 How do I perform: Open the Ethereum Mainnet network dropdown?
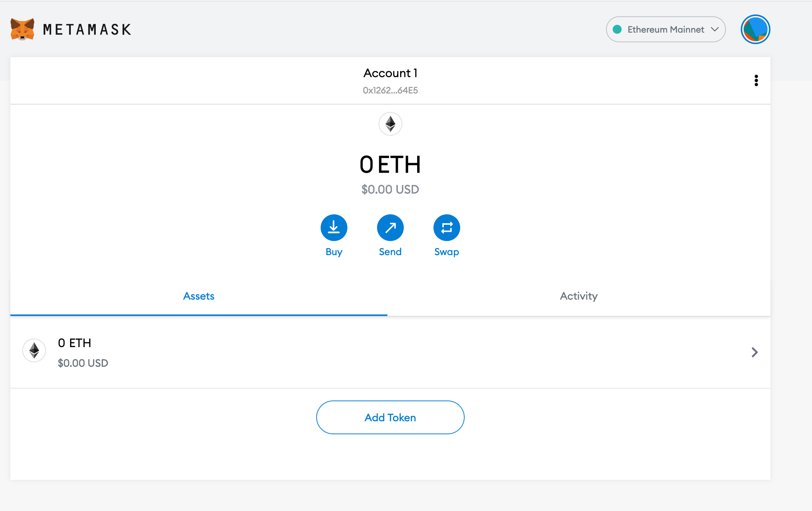coord(666,29)
